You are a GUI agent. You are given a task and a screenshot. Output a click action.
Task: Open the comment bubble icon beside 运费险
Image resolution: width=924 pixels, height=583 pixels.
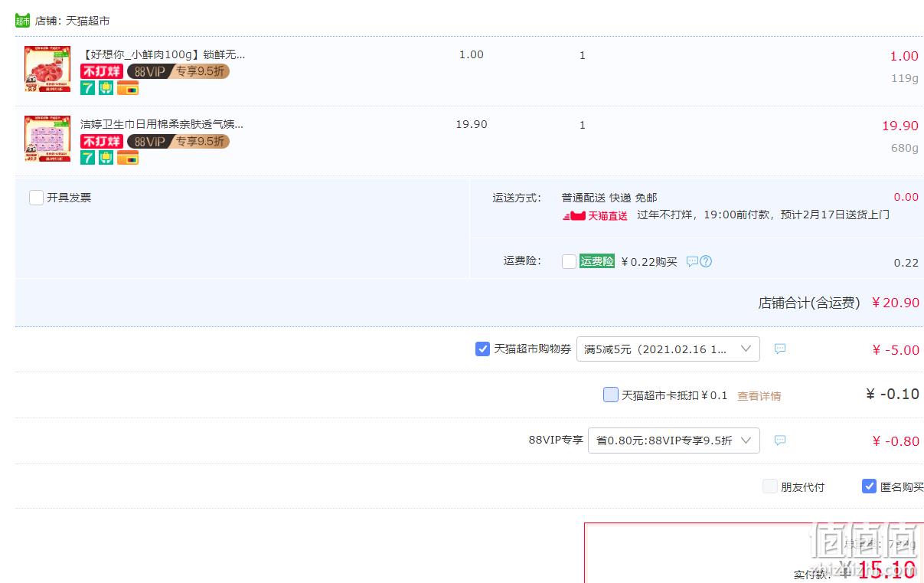click(692, 261)
